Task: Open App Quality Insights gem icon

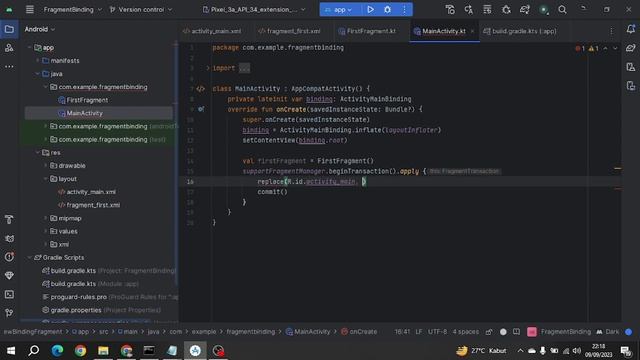Action: point(9,276)
